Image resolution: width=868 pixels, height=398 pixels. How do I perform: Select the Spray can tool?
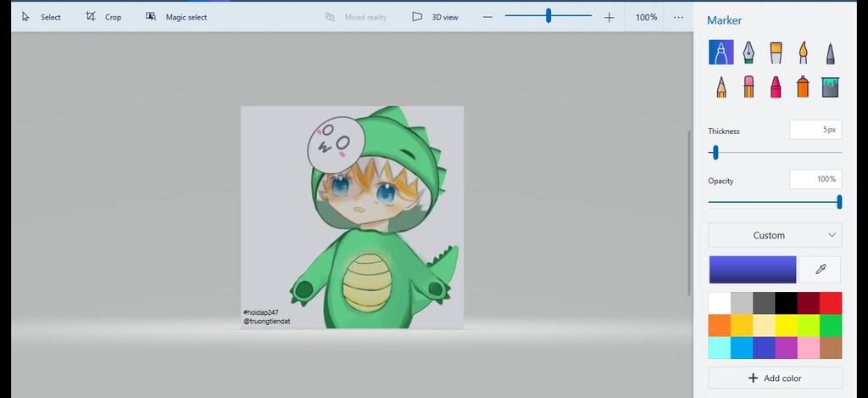point(803,87)
